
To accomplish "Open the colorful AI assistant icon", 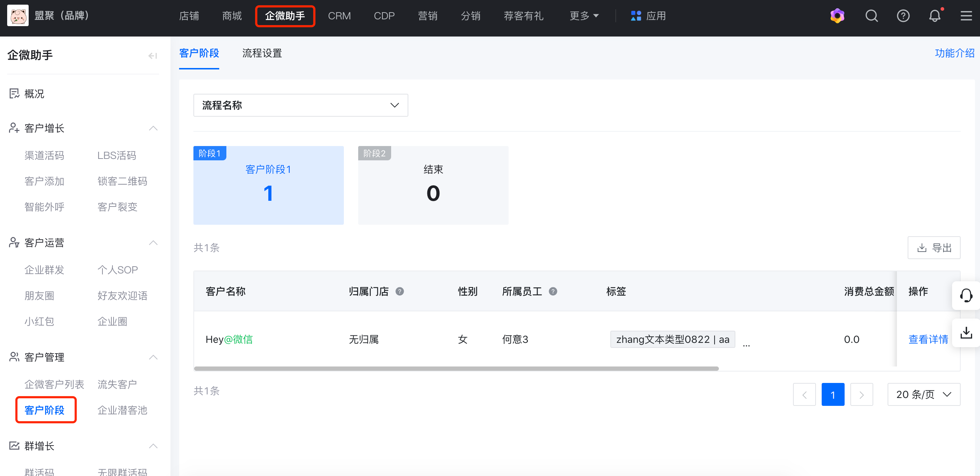I will pos(837,16).
